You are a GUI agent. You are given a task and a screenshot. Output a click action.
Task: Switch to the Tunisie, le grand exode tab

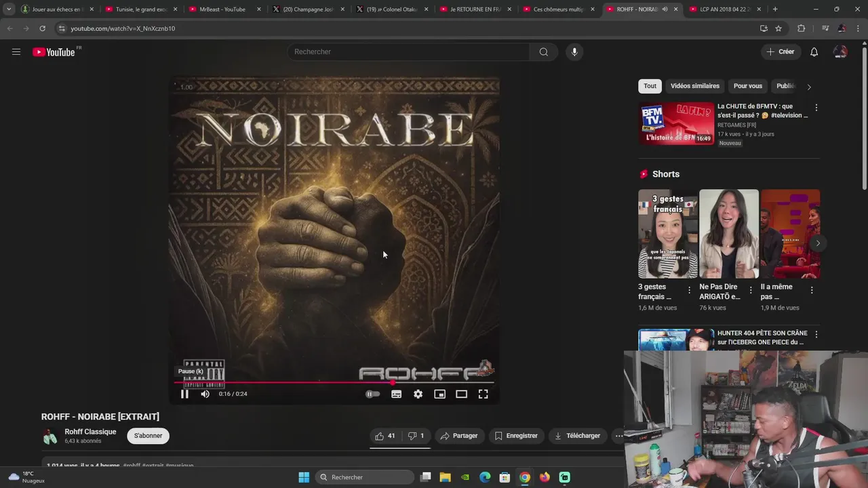click(x=141, y=9)
